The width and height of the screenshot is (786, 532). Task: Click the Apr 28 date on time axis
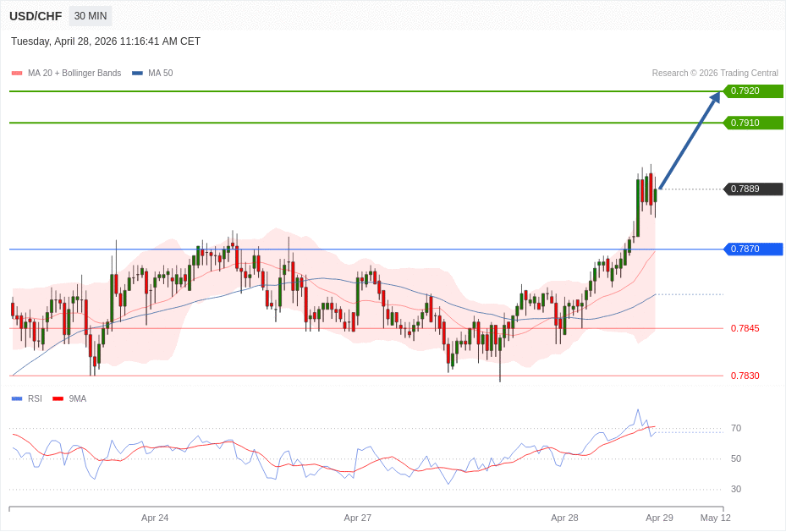tap(564, 518)
